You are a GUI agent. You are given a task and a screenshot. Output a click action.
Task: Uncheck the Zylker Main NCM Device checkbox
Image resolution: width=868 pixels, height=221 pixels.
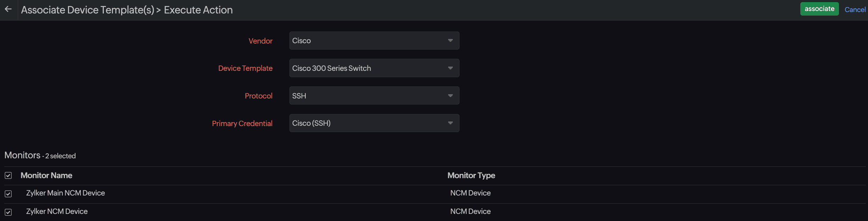click(8, 194)
